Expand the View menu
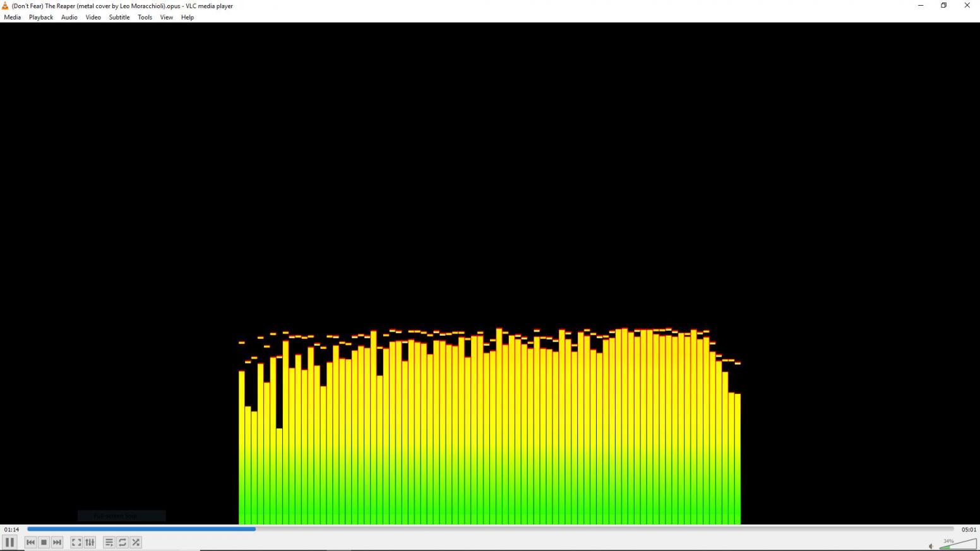The width and height of the screenshot is (980, 551). click(x=166, y=17)
